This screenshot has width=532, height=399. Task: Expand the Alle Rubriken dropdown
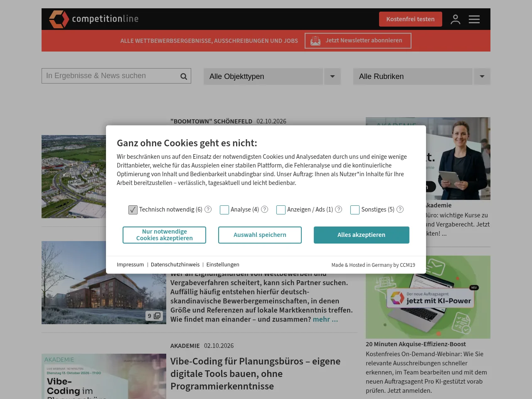422,76
